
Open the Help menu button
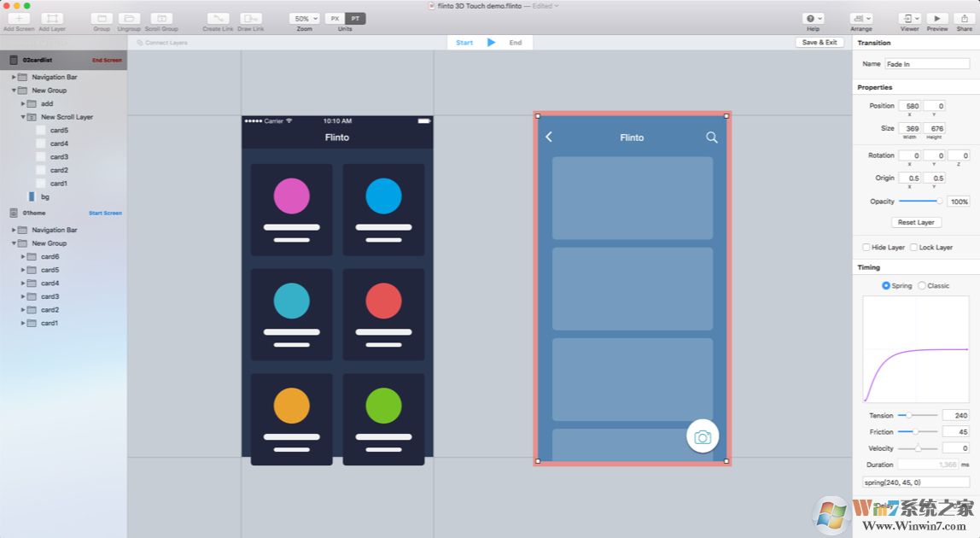point(814,19)
